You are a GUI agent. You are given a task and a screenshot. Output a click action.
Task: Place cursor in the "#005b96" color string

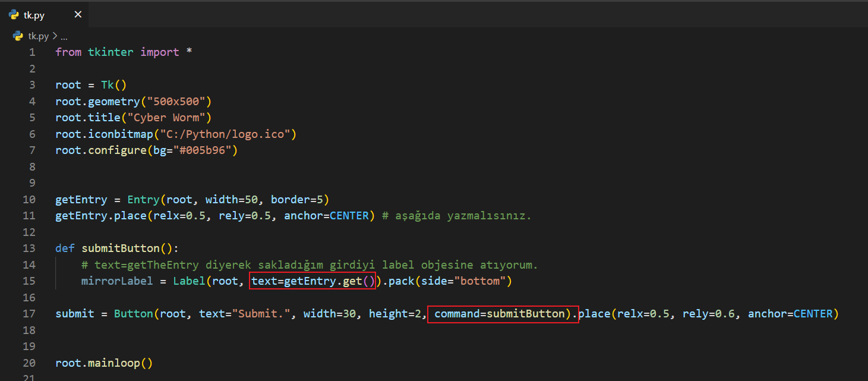click(204, 150)
